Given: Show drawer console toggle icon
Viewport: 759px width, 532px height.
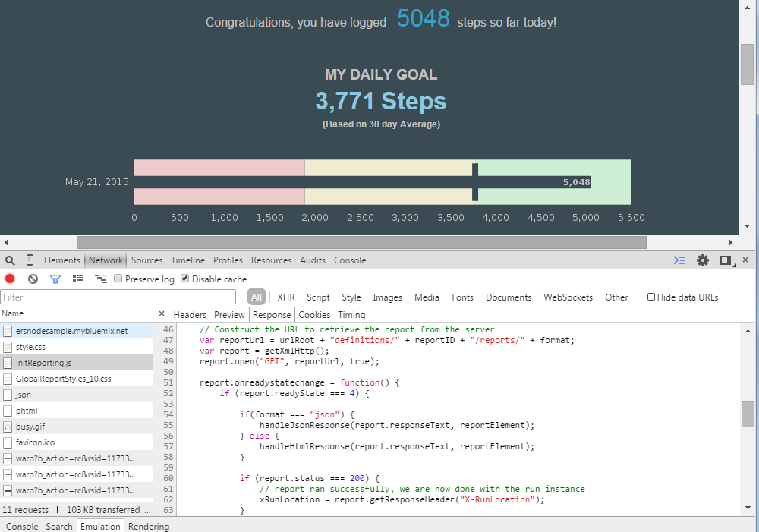Looking at the screenshot, I should (x=679, y=260).
